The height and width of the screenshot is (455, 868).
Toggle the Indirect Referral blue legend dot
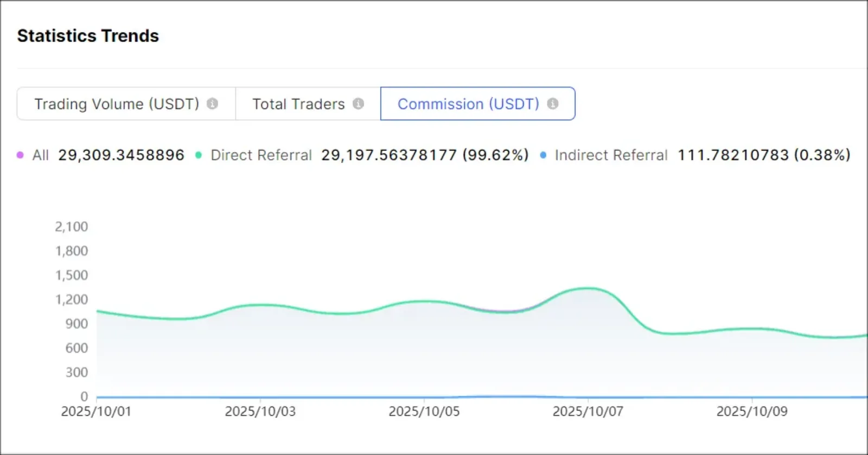543,155
